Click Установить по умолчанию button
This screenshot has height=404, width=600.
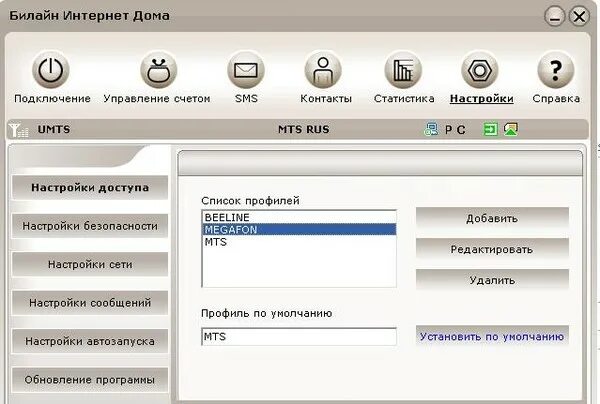click(492, 337)
